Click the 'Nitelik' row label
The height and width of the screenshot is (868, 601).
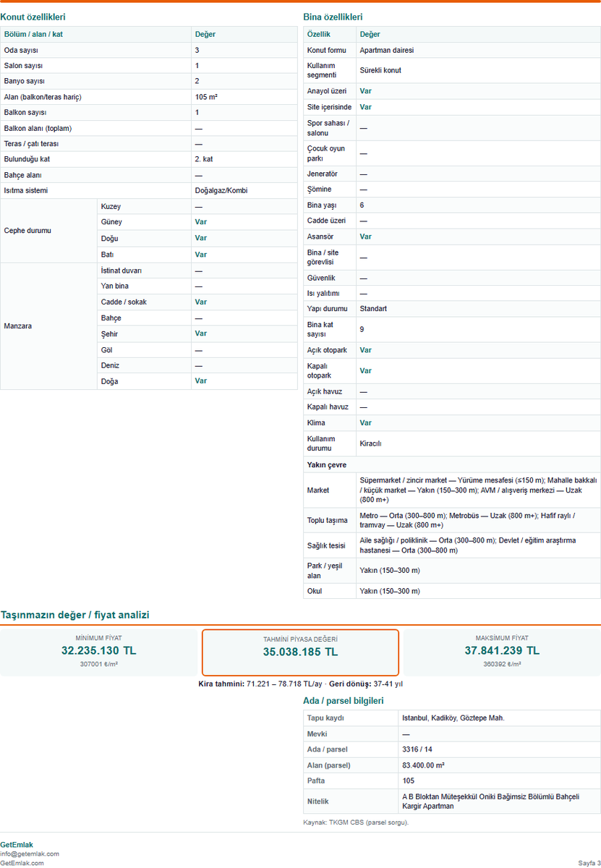coord(317,801)
